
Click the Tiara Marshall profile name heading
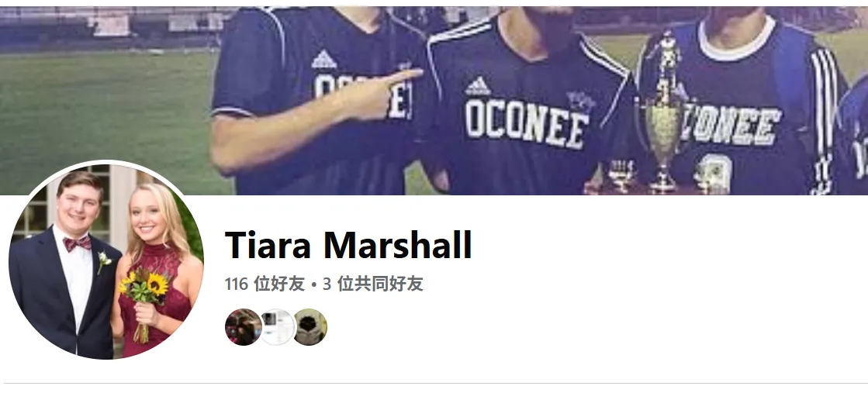click(x=348, y=245)
